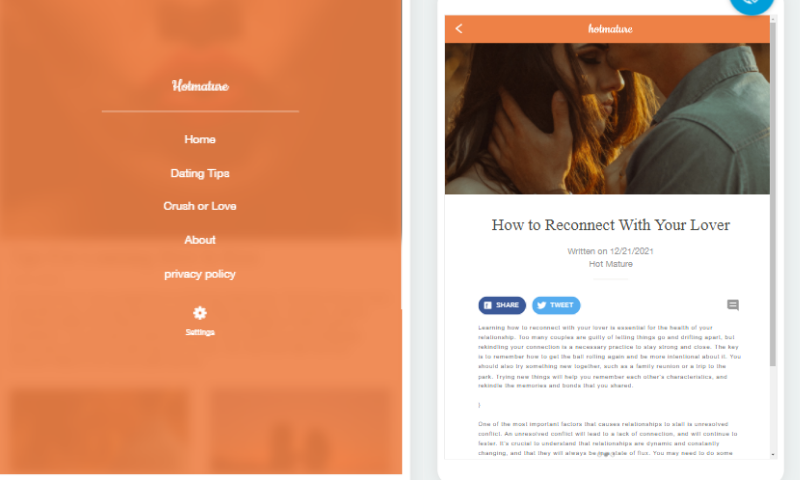Select Crush or Love in the menu
The height and width of the screenshot is (480, 800).
tap(200, 206)
